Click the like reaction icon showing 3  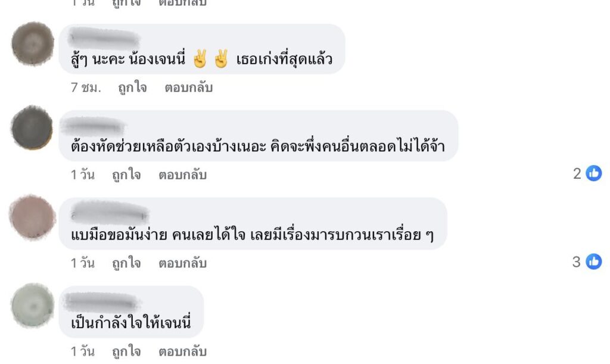594,262
